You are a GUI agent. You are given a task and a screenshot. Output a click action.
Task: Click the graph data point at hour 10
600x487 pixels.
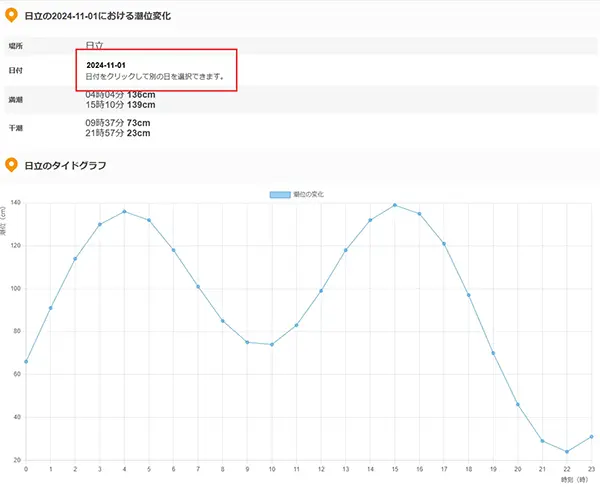click(x=272, y=345)
